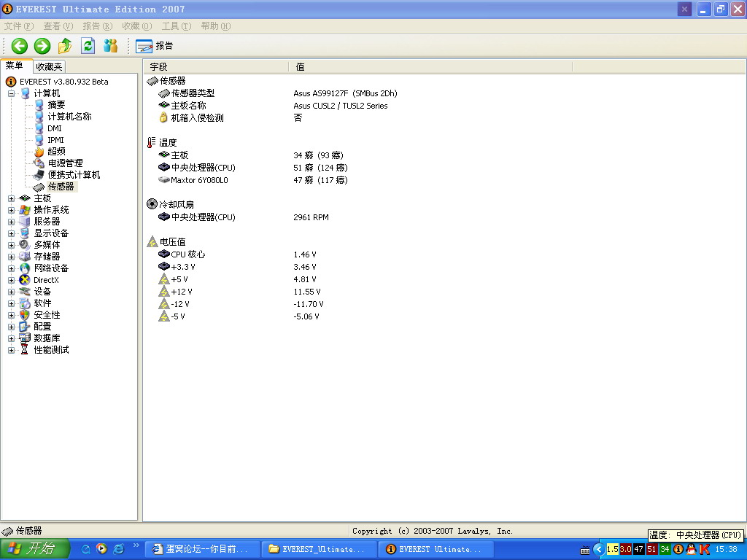The image size is (747, 560).
Task: Switch to the 收藏夹 tab
Action: point(49,66)
